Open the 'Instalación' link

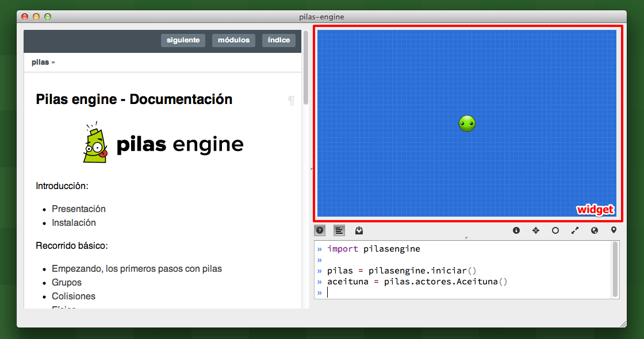pyautogui.click(x=74, y=223)
